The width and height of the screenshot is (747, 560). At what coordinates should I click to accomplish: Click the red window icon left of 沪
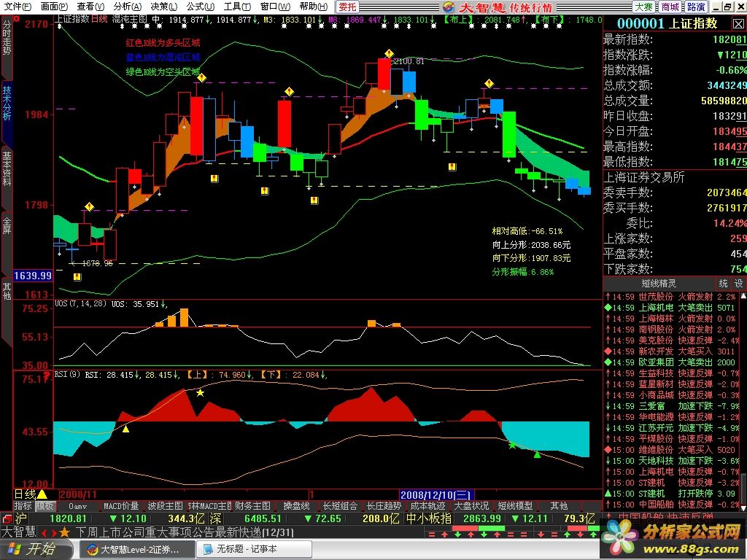[x=6, y=518]
